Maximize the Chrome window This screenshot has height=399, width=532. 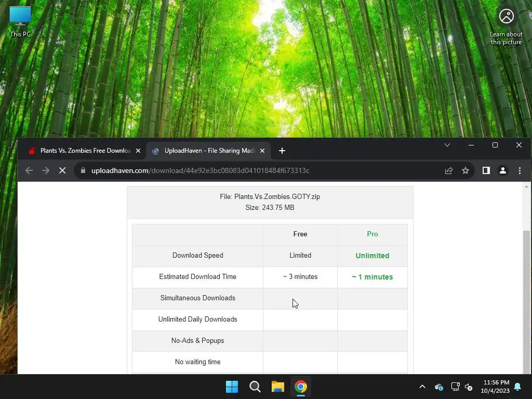click(495, 145)
